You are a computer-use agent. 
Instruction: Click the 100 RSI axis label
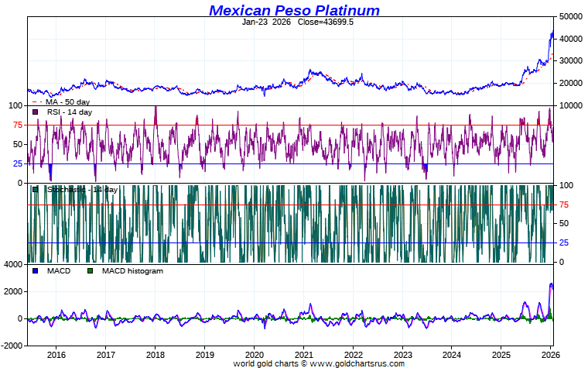[x=15, y=105]
